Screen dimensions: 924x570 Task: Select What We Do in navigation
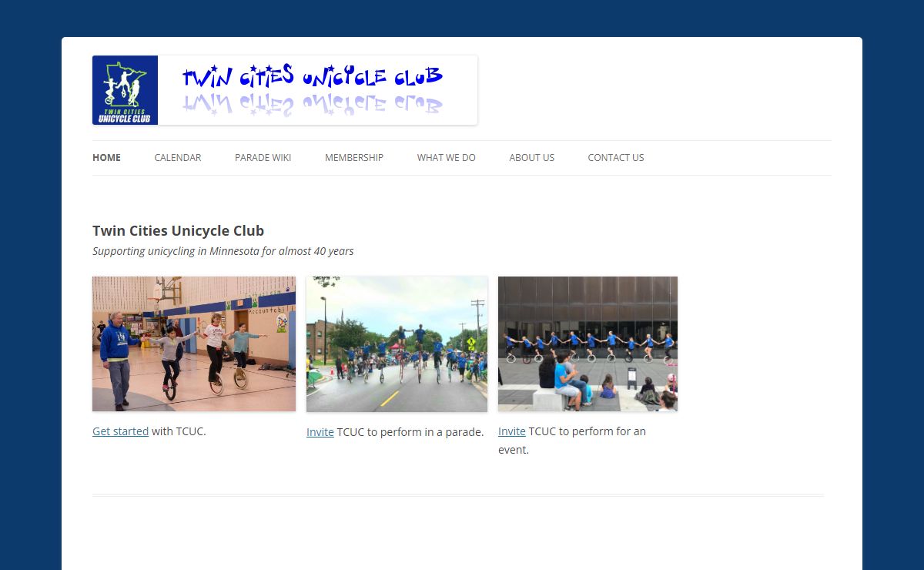[447, 158]
